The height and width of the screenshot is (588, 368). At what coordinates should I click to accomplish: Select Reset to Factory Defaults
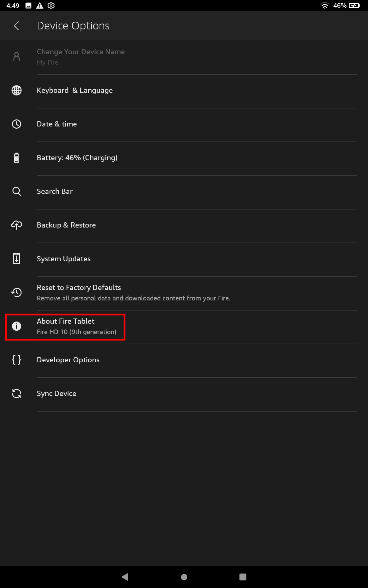click(184, 293)
